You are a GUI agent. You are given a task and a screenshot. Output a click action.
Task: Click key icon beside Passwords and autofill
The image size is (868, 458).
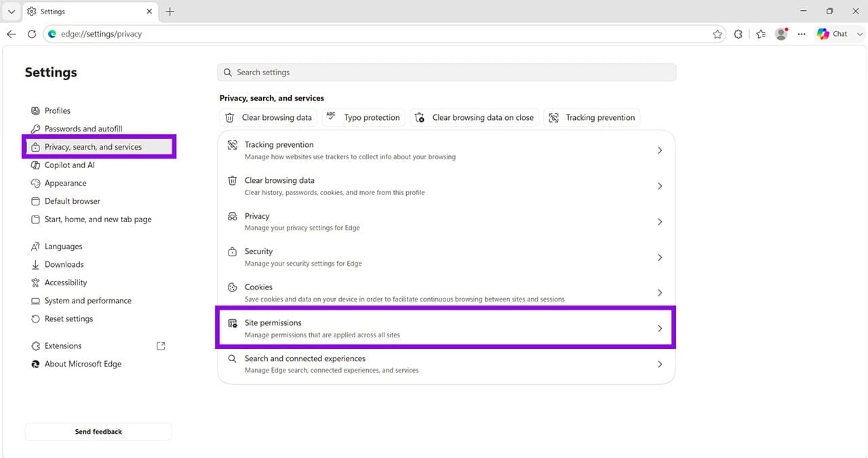pos(36,129)
